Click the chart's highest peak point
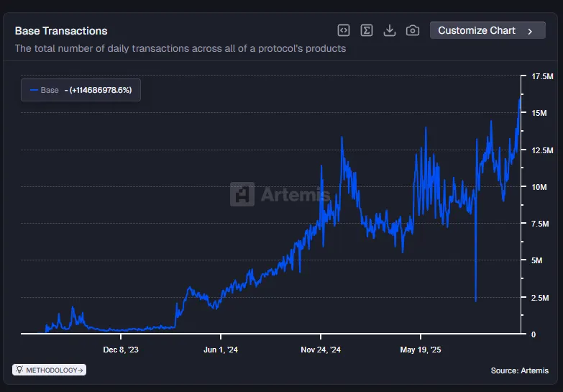The height and width of the screenshot is (392, 563). pos(519,98)
